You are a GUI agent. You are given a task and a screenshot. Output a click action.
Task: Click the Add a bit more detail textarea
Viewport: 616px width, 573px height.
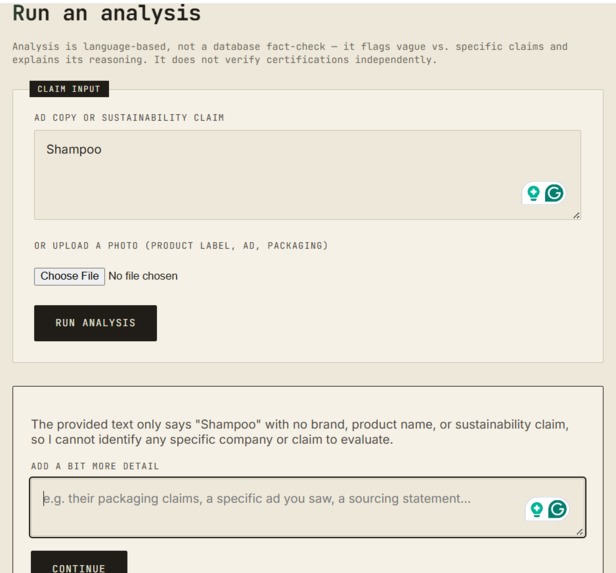(308, 507)
